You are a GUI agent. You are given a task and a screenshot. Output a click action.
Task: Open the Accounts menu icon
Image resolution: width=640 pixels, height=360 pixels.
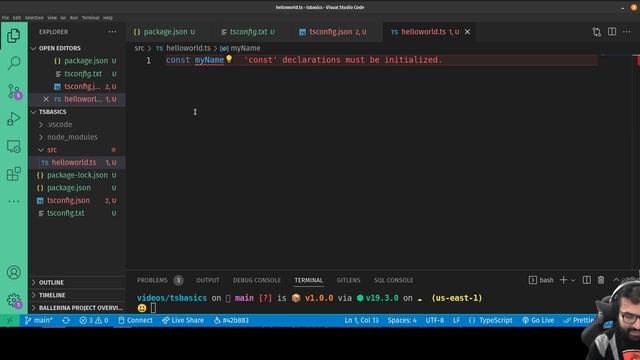click(13, 272)
